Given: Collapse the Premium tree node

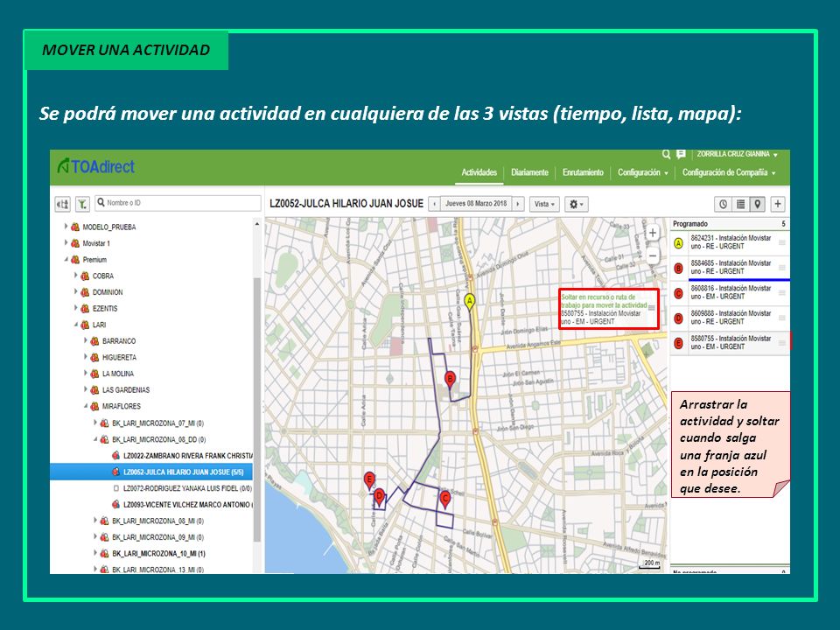Looking at the screenshot, I should point(66,259).
